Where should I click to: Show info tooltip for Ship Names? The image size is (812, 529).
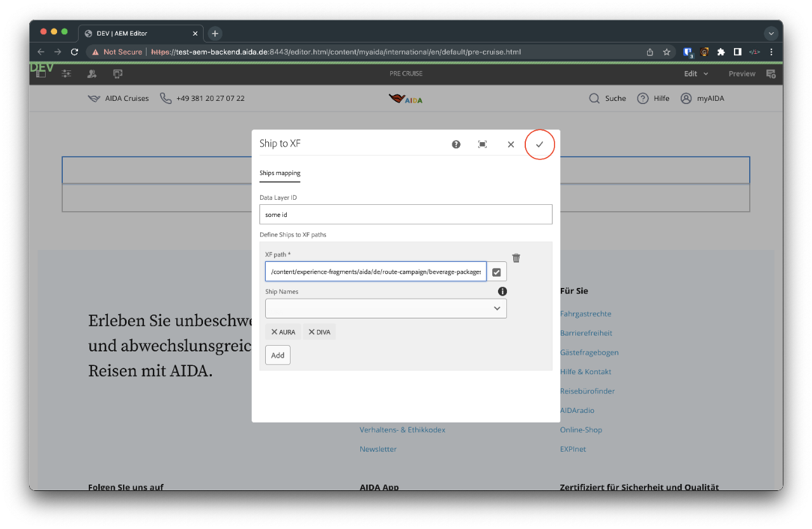502,292
